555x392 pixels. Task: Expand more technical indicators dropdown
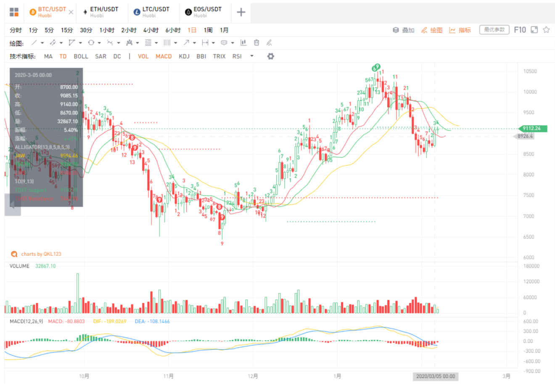[x=252, y=56]
